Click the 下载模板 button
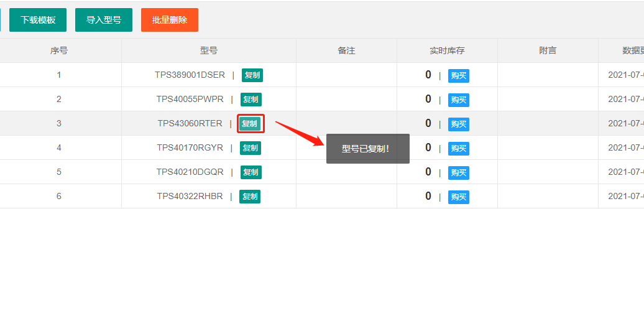The height and width of the screenshot is (336, 644). tap(38, 20)
